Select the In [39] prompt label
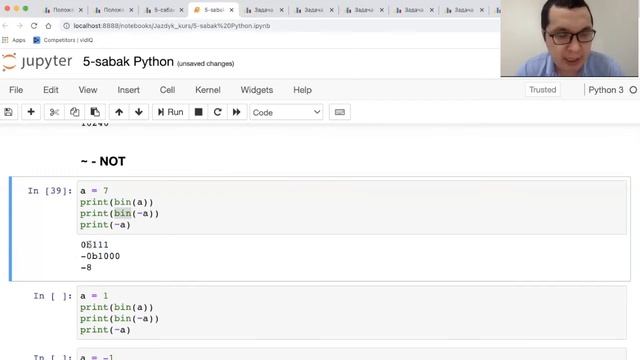 50,191
